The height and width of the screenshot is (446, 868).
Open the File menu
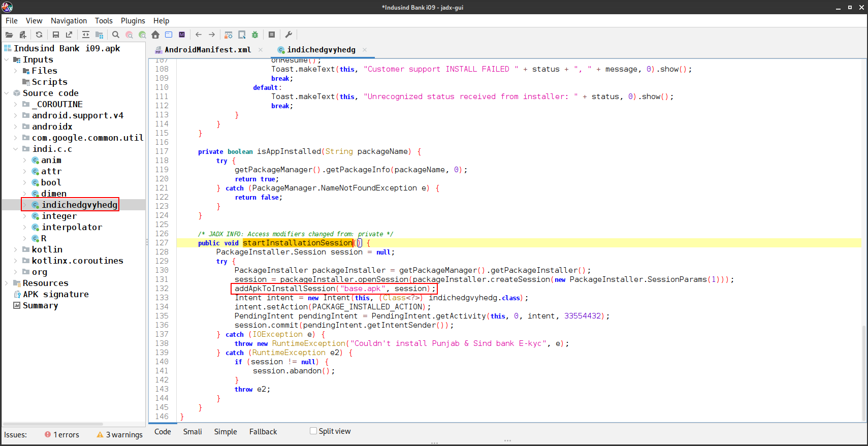coord(12,21)
